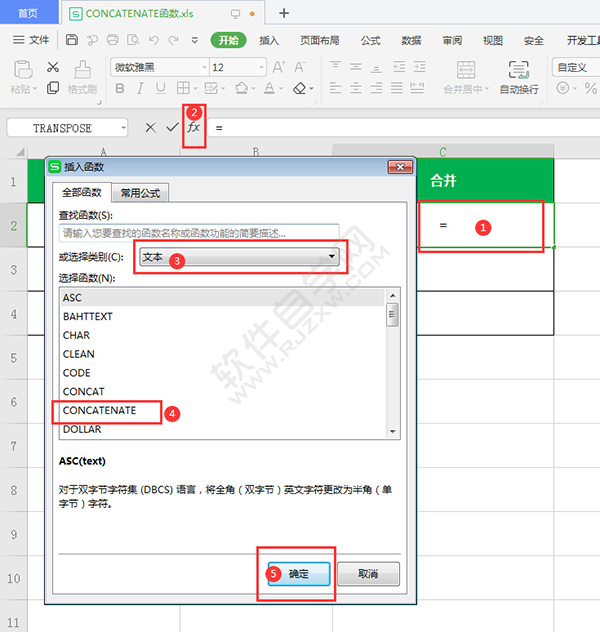
Task: Switch to the Formulas tab
Action: coord(370,40)
